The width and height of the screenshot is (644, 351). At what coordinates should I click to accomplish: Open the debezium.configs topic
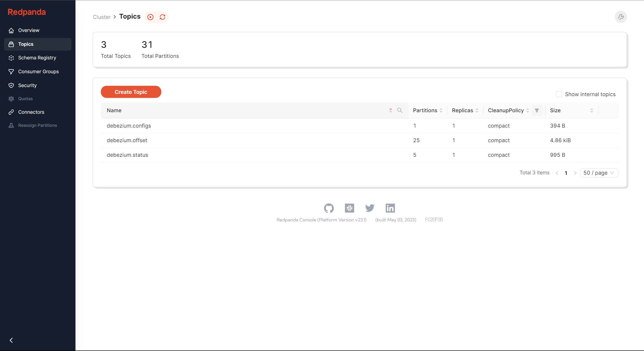pyautogui.click(x=129, y=126)
